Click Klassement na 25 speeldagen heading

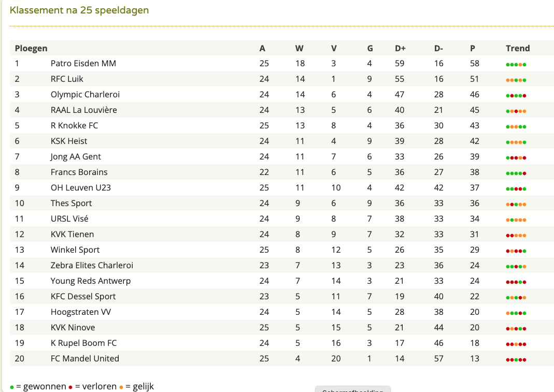tap(79, 10)
